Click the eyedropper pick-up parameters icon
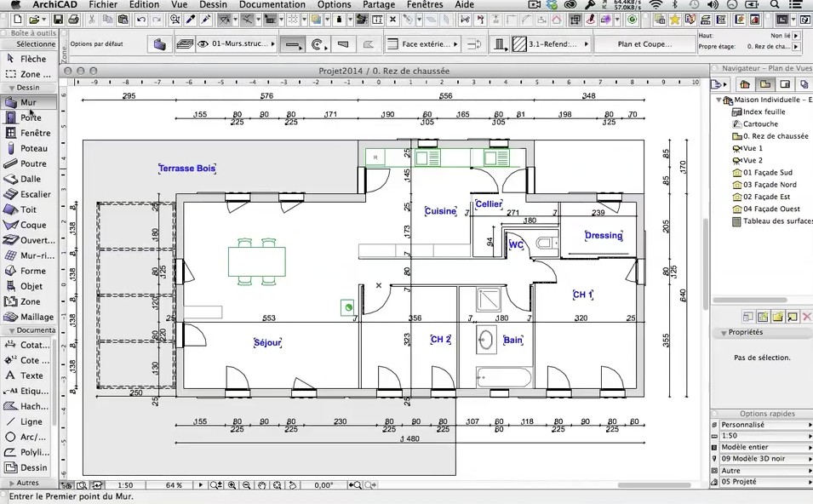The height and width of the screenshot is (504, 813). pyautogui.click(x=191, y=20)
